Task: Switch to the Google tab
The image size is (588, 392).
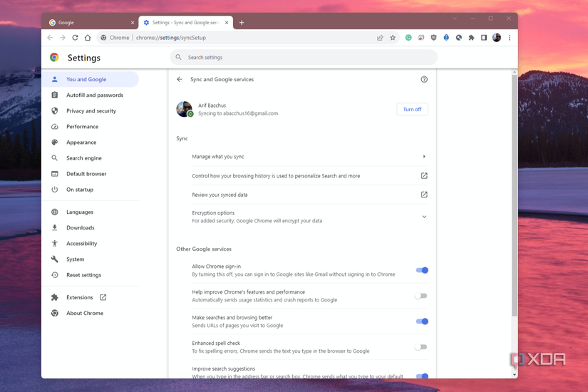Action: 91,23
